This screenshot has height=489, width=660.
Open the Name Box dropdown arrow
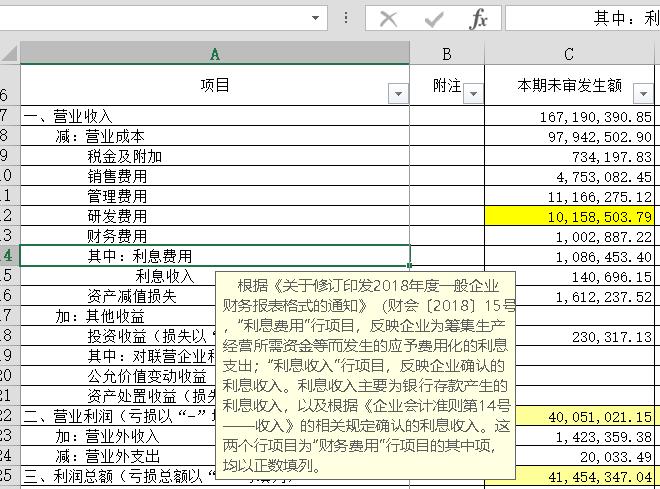tap(315, 18)
